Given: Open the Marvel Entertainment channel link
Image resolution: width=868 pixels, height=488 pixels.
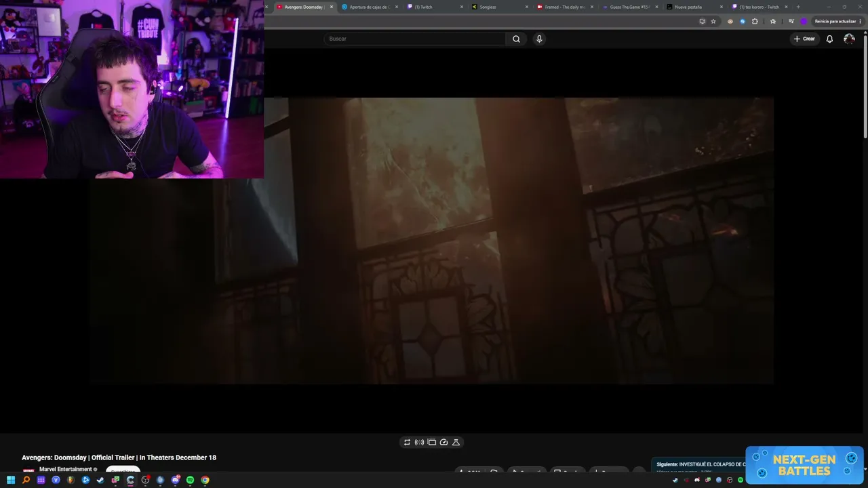Looking at the screenshot, I should [x=65, y=469].
